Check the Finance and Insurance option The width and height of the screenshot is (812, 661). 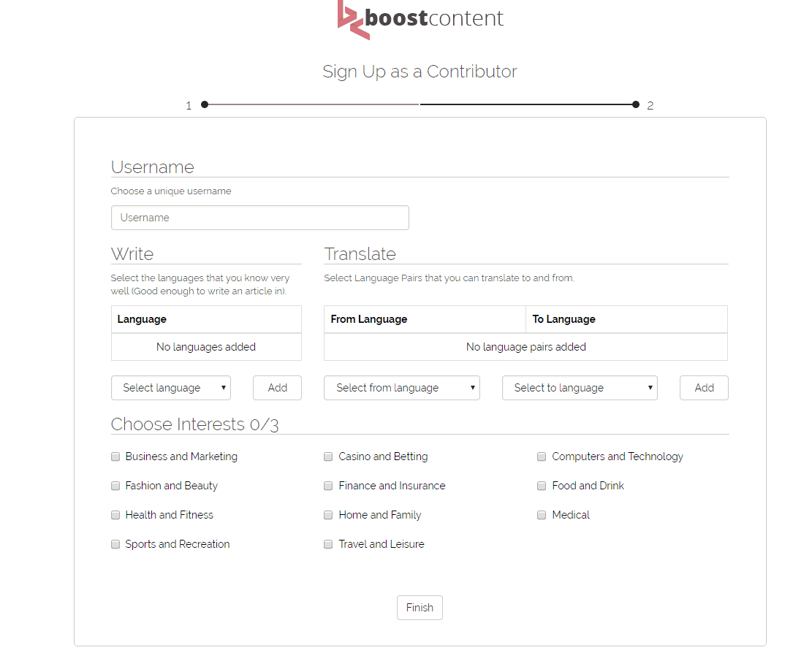[329, 486]
